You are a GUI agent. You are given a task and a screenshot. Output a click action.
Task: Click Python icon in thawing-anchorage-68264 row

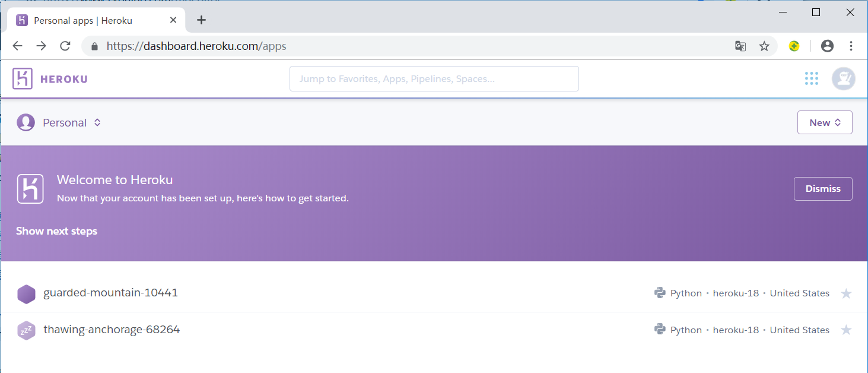click(x=660, y=330)
